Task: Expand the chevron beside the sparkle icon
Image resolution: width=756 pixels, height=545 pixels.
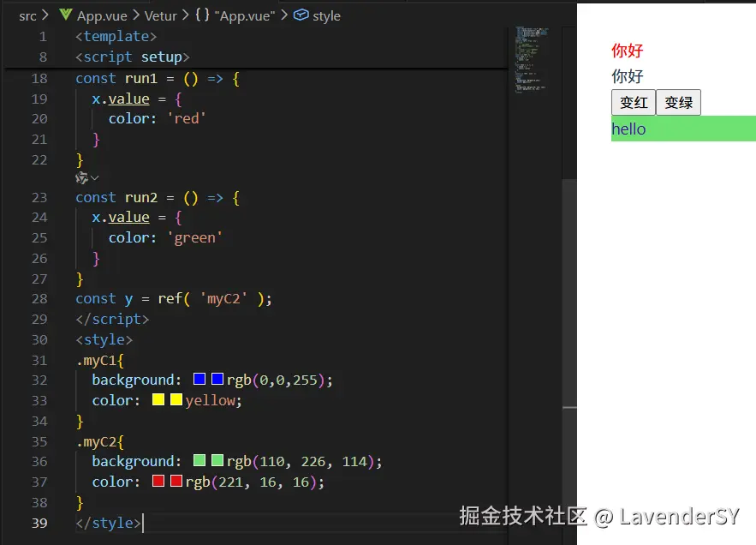Action: point(95,177)
